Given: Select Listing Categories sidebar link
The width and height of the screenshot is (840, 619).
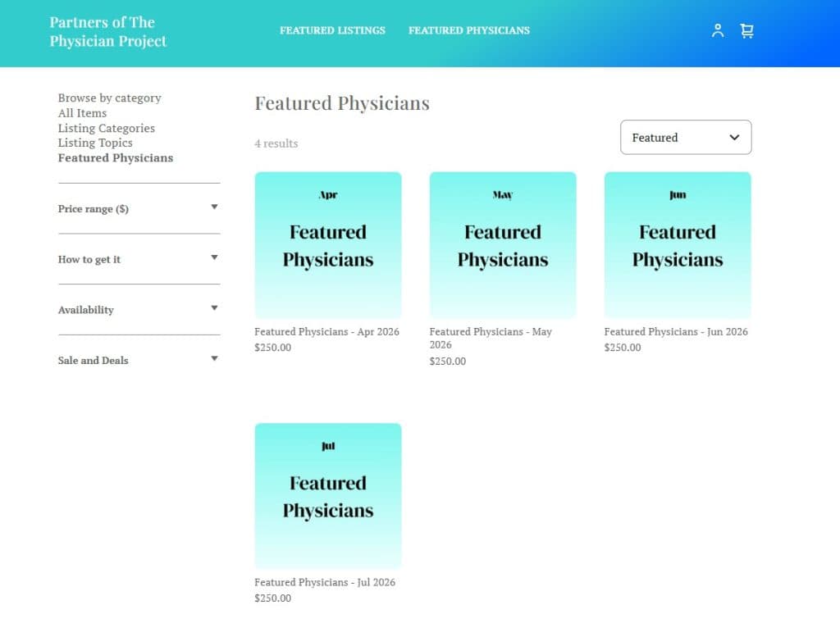Looking at the screenshot, I should click(107, 128).
